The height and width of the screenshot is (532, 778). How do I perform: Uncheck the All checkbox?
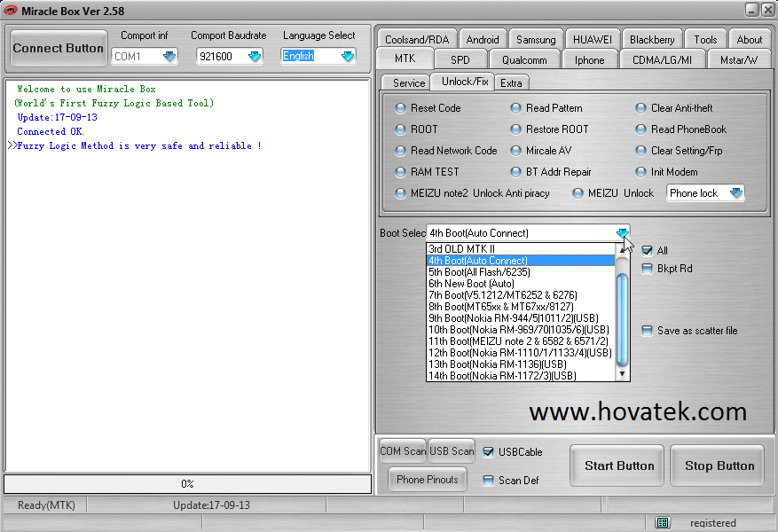(647, 251)
